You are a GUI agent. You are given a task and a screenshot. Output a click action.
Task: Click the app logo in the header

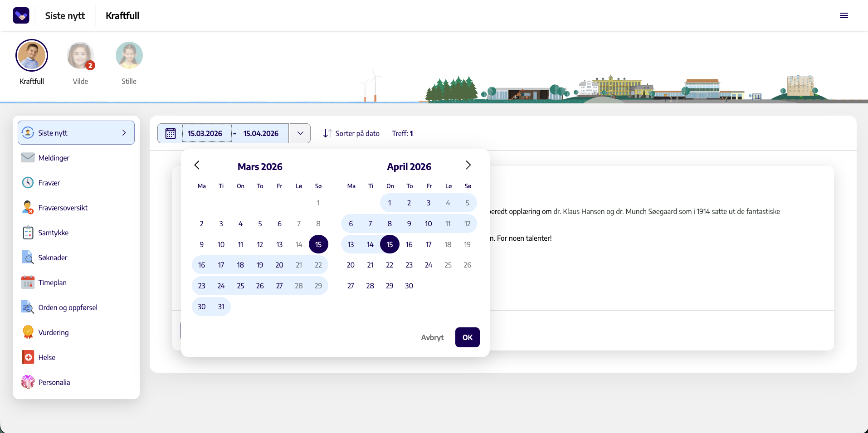21,15
